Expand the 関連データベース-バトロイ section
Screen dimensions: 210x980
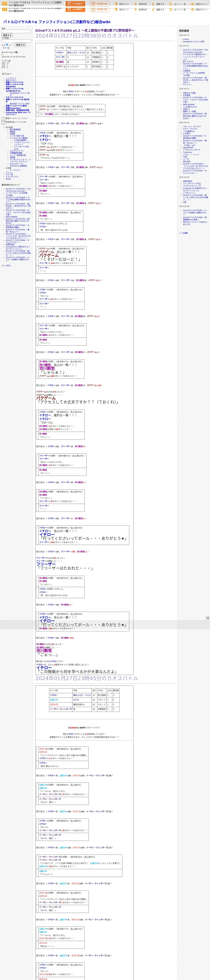3,119
